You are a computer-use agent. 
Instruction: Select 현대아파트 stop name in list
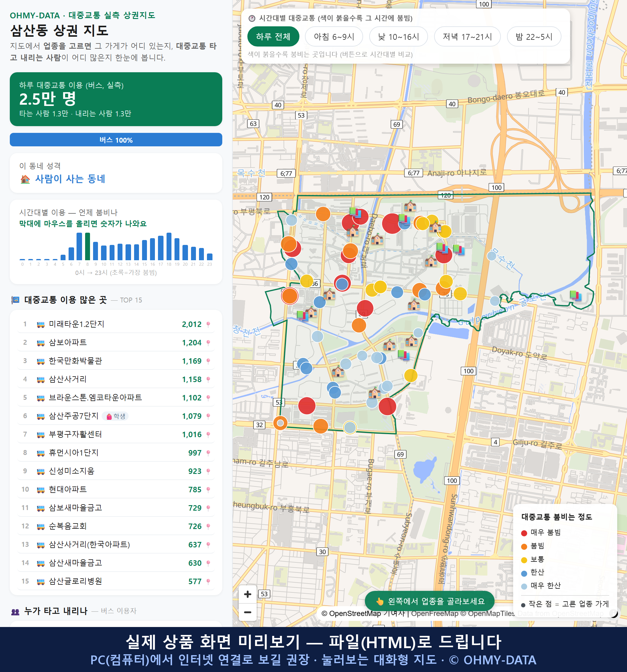click(x=68, y=490)
